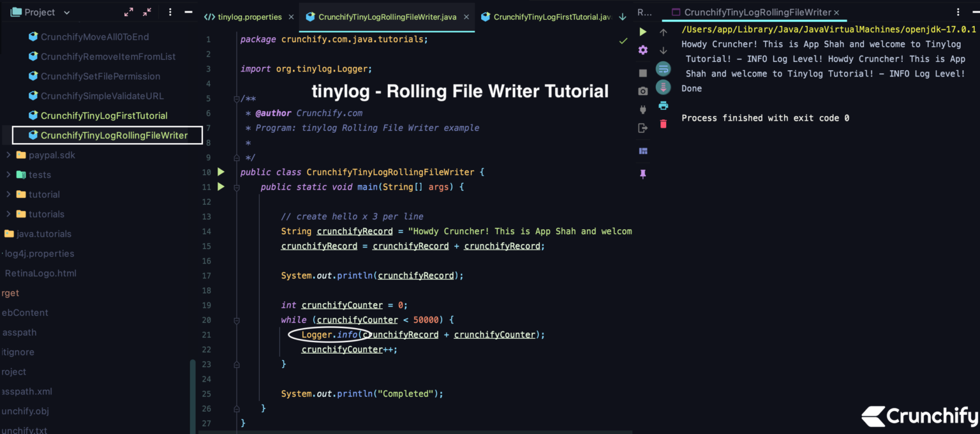
Task: Clear the console with the trash icon
Action: coord(664,124)
